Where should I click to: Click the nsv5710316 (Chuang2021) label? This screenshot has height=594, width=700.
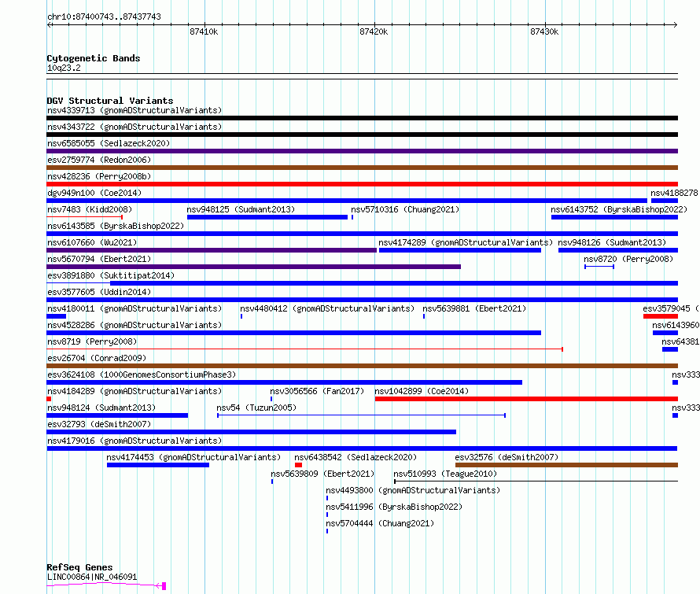coord(405,209)
